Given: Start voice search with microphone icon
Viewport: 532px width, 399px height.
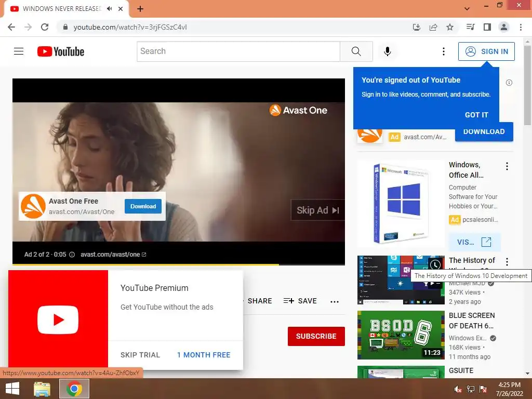Looking at the screenshot, I should click(x=387, y=51).
